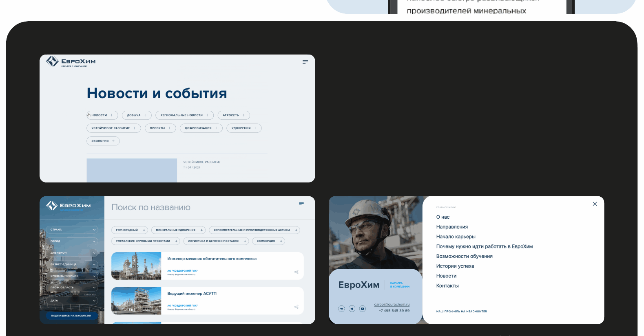The width and height of the screenshot is (644, 336).
Task: Open hamburger menu on vacancy search page
Action: click(x=301, y=204)
